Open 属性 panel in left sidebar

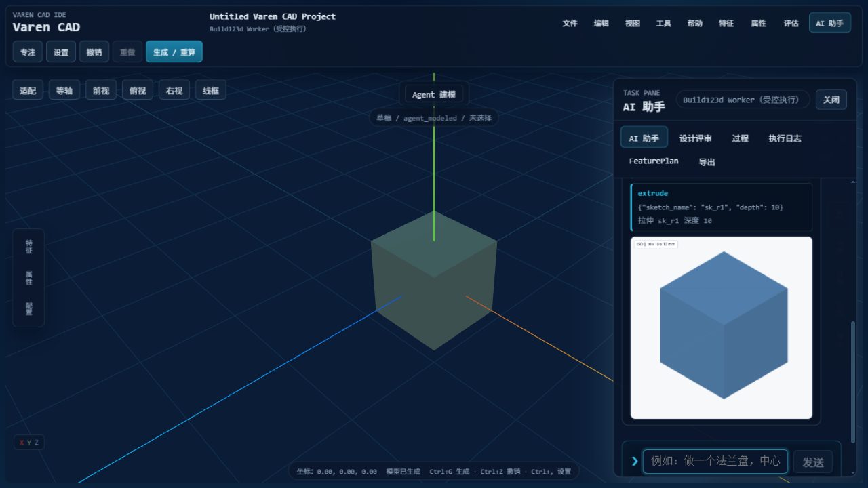tap(28, 277)
